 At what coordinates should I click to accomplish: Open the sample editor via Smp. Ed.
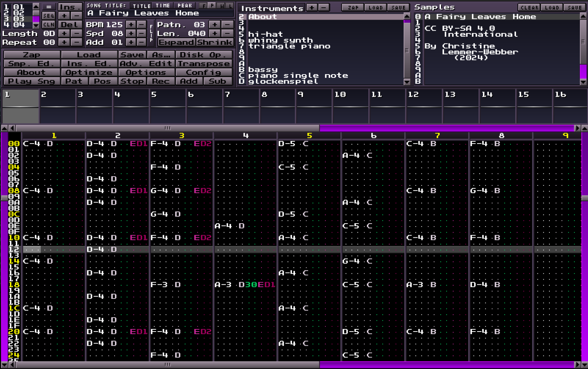point(32,63)
